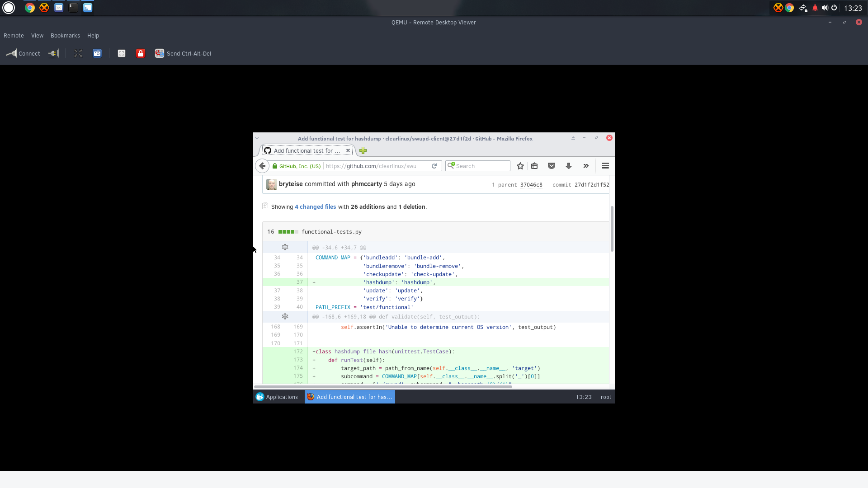Open the bryteise author link
Screen dimensions: 868x488
pyautogui.click(x=291, y=184)
